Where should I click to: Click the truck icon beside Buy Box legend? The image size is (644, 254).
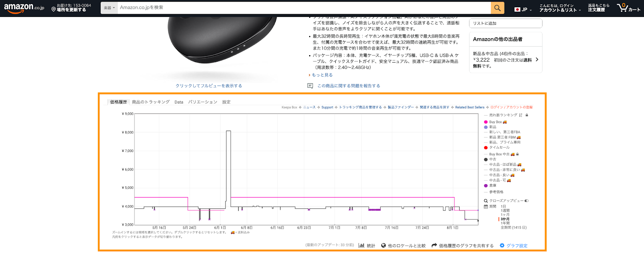(x=505, y=122)
